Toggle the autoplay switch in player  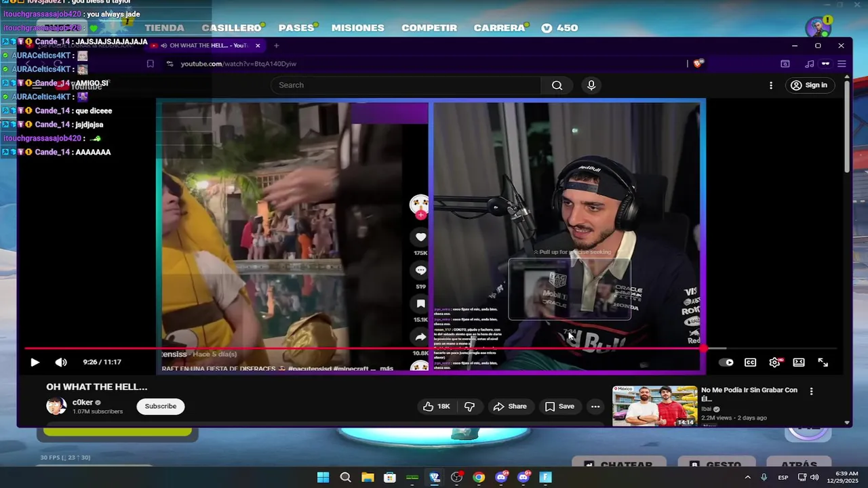(726, 363)
